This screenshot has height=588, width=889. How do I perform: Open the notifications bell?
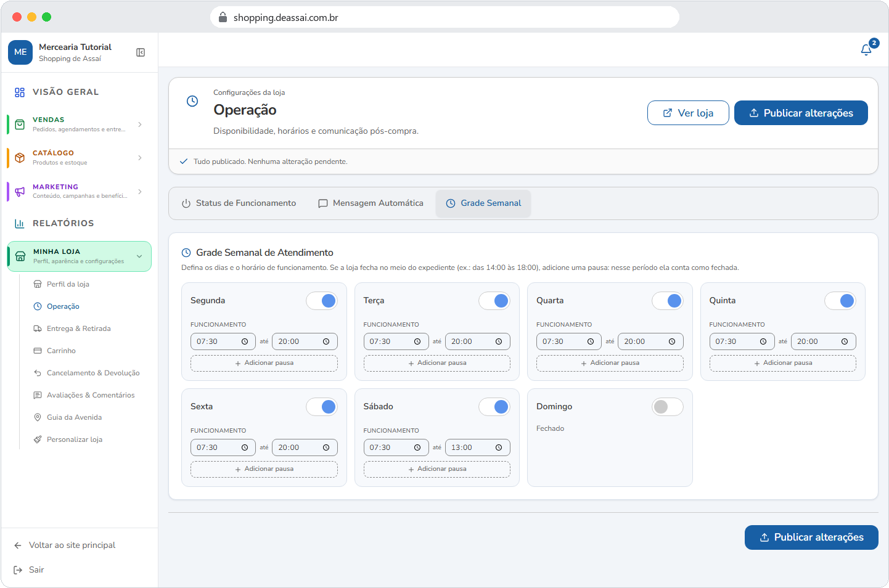[x=866, y=49]
